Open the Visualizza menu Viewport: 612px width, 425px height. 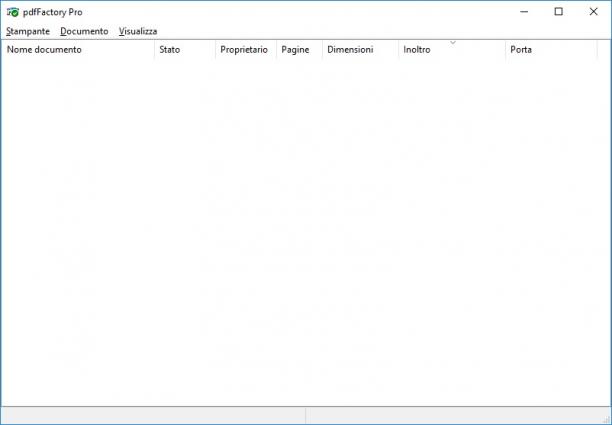point(138,31)
